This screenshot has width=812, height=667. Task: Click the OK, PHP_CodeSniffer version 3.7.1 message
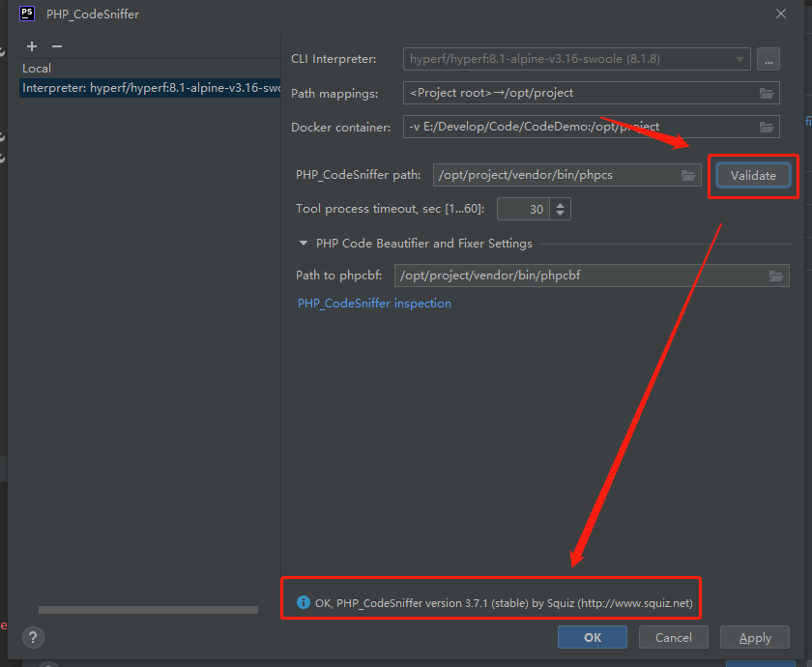[504, 603]
